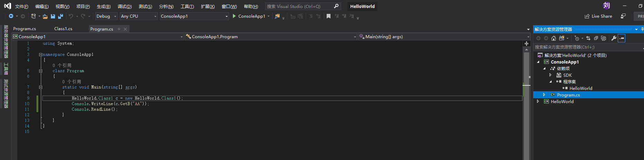This screenshot has height=160, width=644.
Task: Click the Open File folder icon
Action: coord(45,16)
